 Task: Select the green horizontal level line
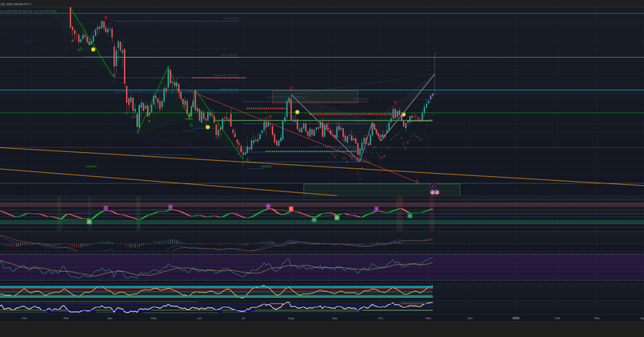point(322,113)
